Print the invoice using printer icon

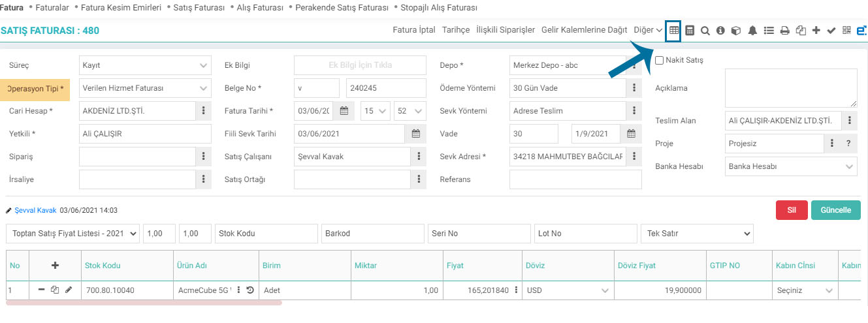pyautogui.click(x=785, y=30)
